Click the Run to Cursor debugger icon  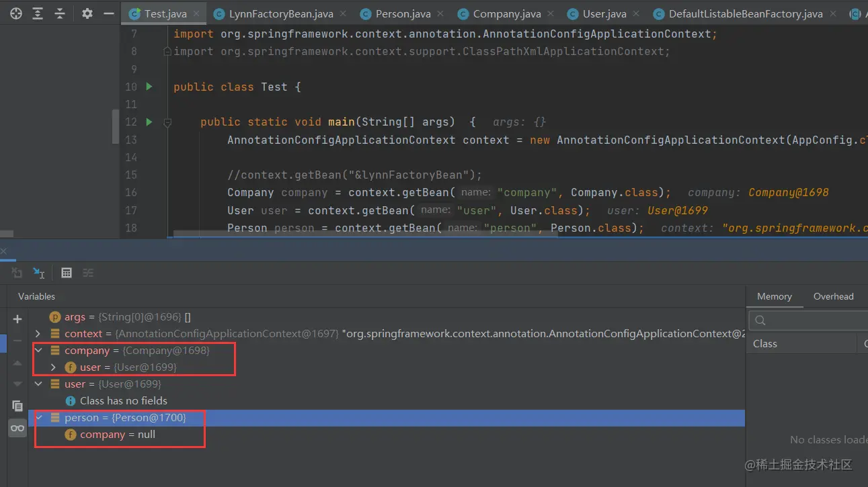pyautogui.click(x=39, y=273)
